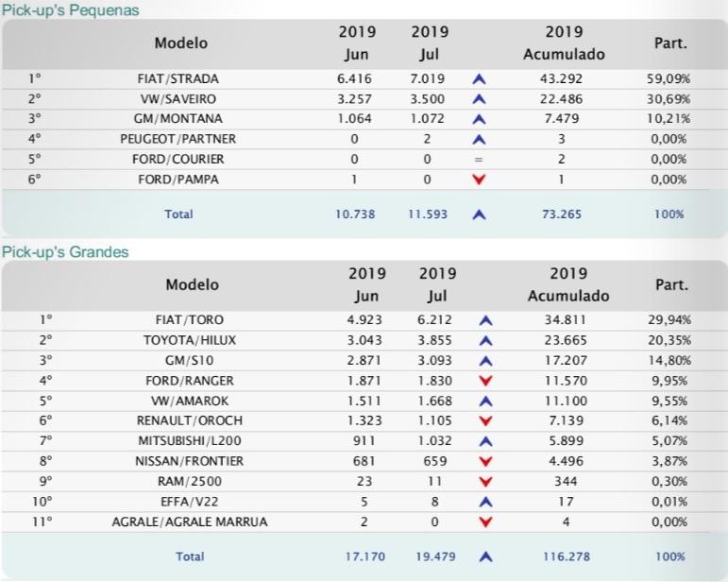Click the 10.738 June total value
This screenshot has height=582, width=728.
click(x=355, y=214)
